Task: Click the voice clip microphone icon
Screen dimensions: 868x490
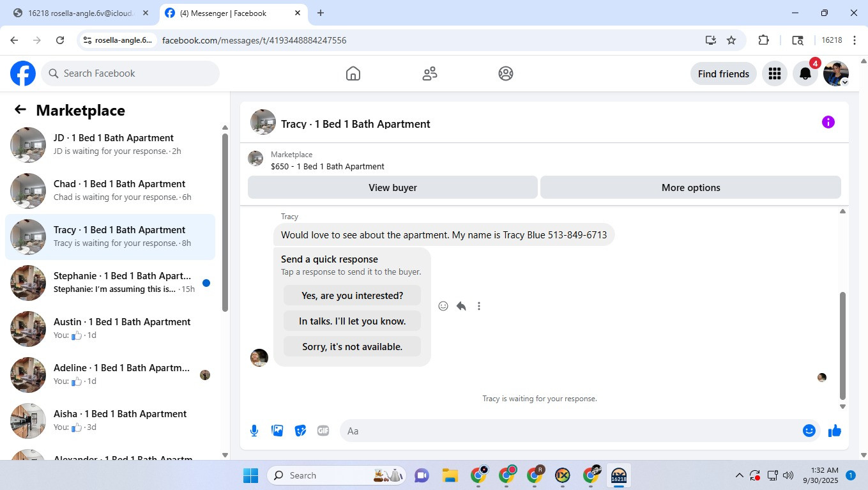Action: 254,431
